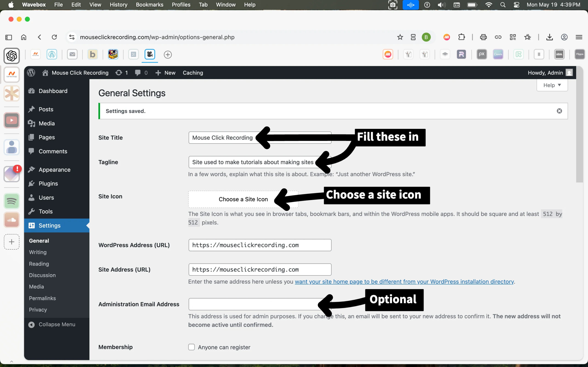Screen dimensions: 588x367
Task: Toggle the browser sidebar panel button
Action: [8, 37]
